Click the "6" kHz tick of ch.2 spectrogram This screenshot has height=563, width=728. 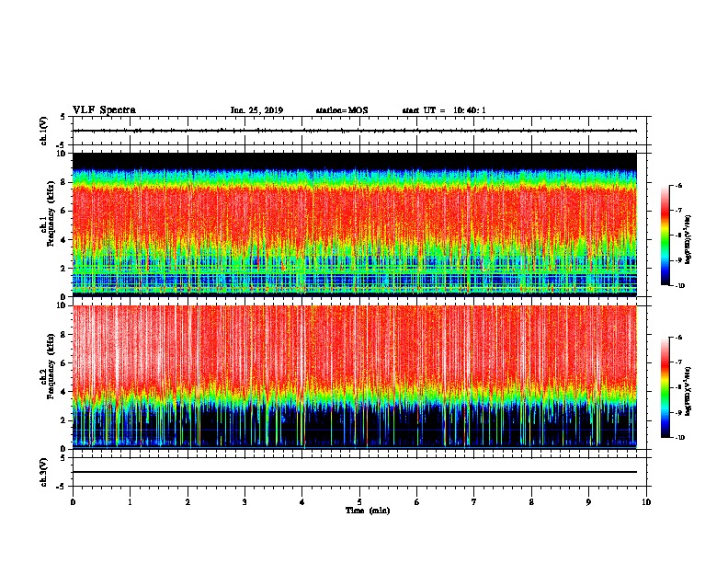[x=65, y=363]
